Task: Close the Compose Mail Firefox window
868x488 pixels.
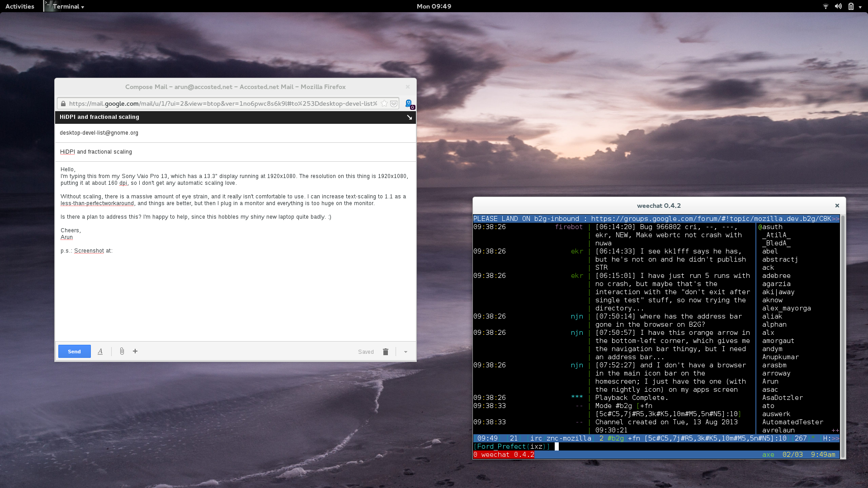Action: (x=407, y=87)
